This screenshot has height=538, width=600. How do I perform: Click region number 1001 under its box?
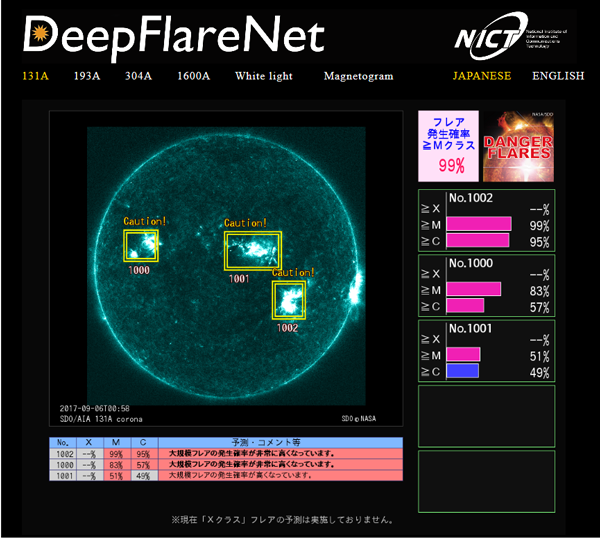pyautogui.click(x=239, y=279)
